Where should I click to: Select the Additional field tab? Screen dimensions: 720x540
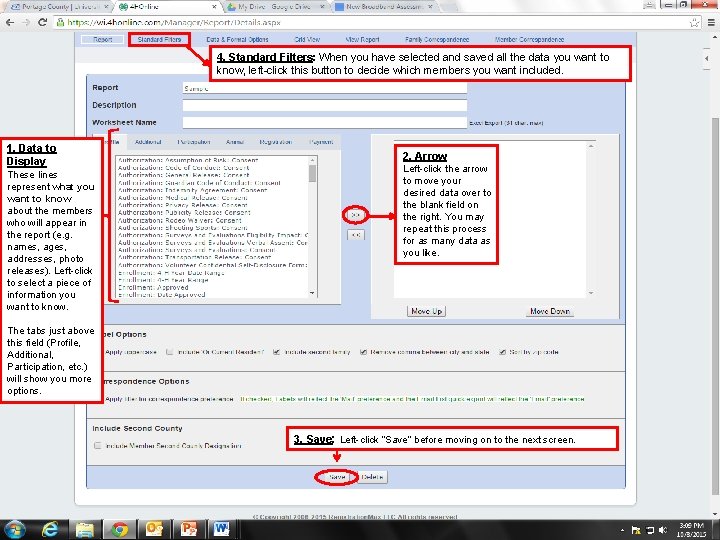[148, 142]
